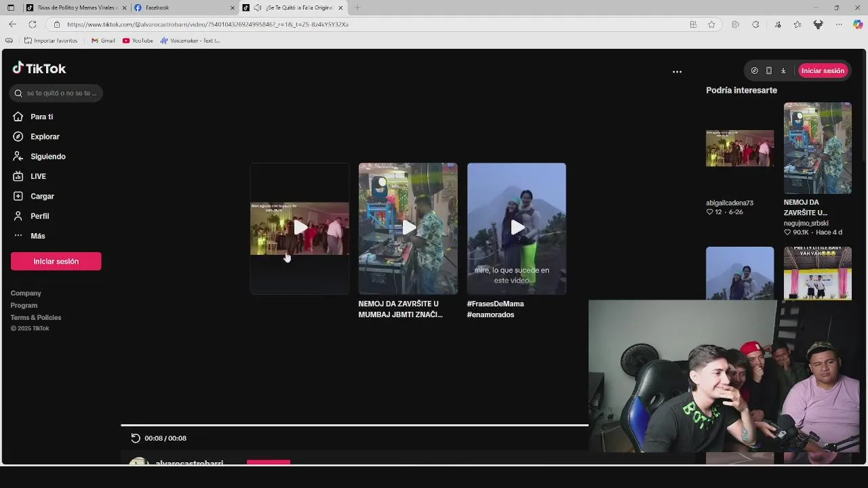The height and width of the screenshot is (488, 868).
Task: Click the bull head extension icon
Action: [818, 24]
